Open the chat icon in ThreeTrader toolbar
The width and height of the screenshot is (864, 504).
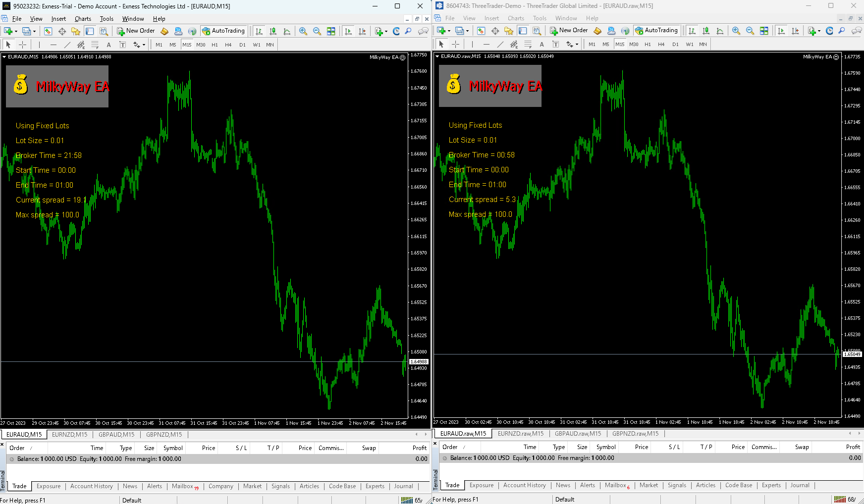[856, 31]
